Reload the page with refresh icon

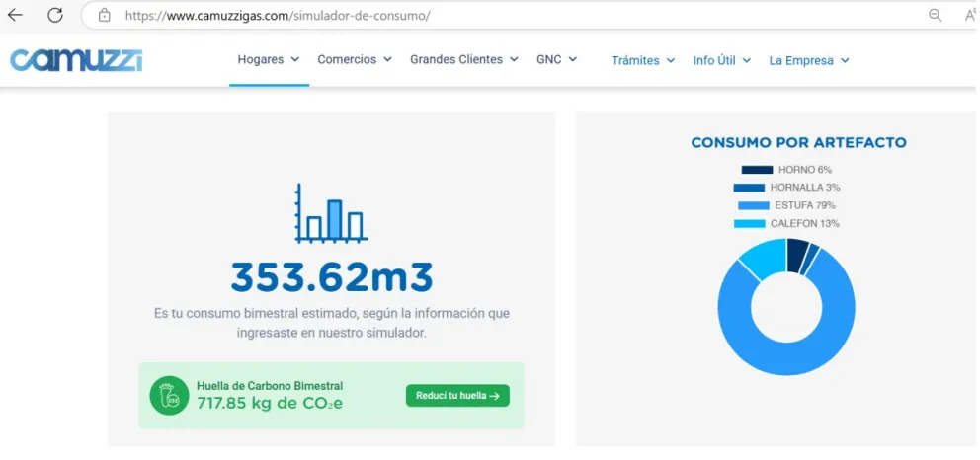click(x=55, y=16)
